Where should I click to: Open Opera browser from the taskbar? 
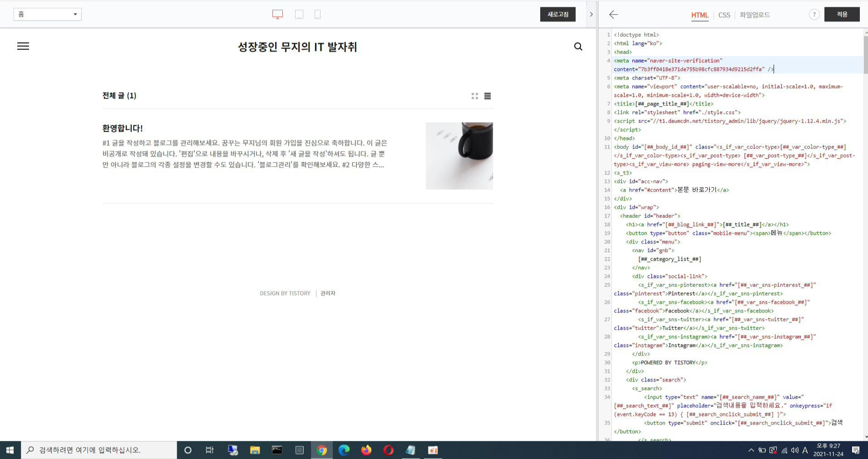(388, 450)
